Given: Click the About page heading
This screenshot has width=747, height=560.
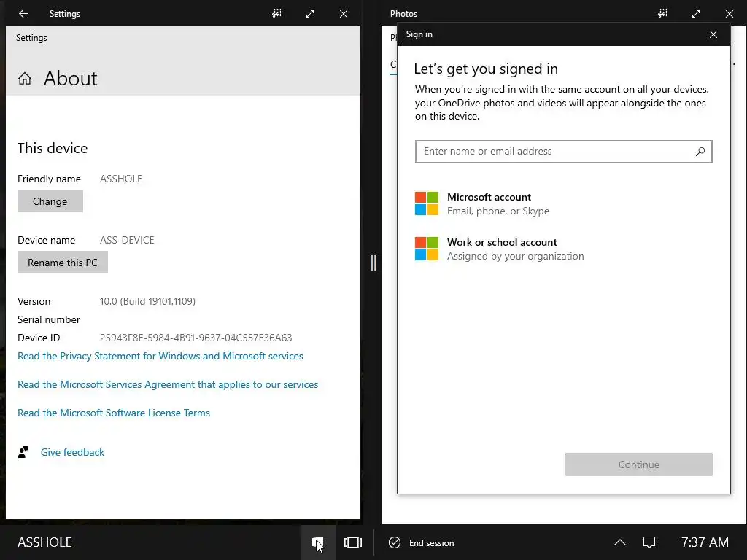Looking at the screenshot, I should point(71,78).
